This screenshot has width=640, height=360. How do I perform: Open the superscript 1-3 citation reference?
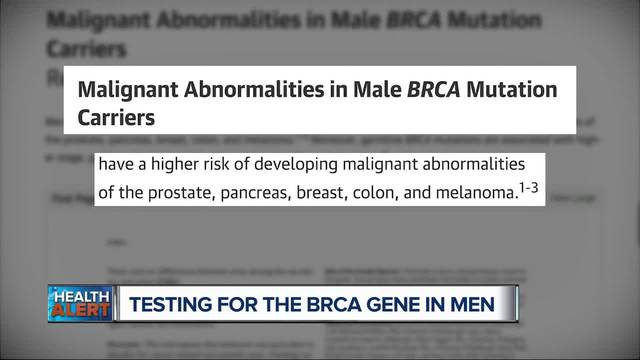529,188
